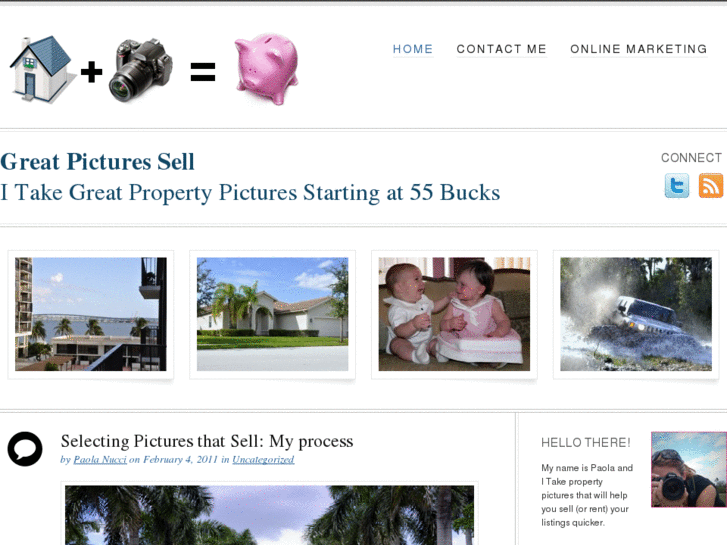The image size is (727, 545).
Task: Click the house icon in the logo
Action: 43,69
